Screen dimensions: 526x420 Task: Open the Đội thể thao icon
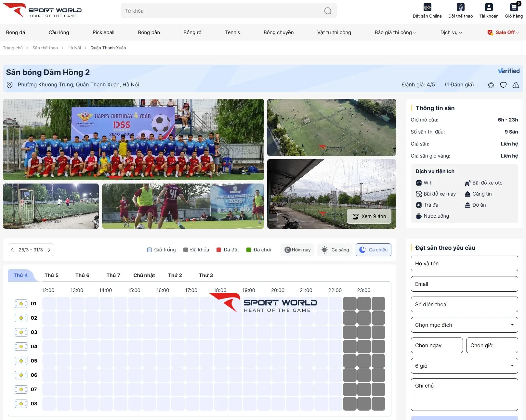pyautogui.click(x=460, y=7)
